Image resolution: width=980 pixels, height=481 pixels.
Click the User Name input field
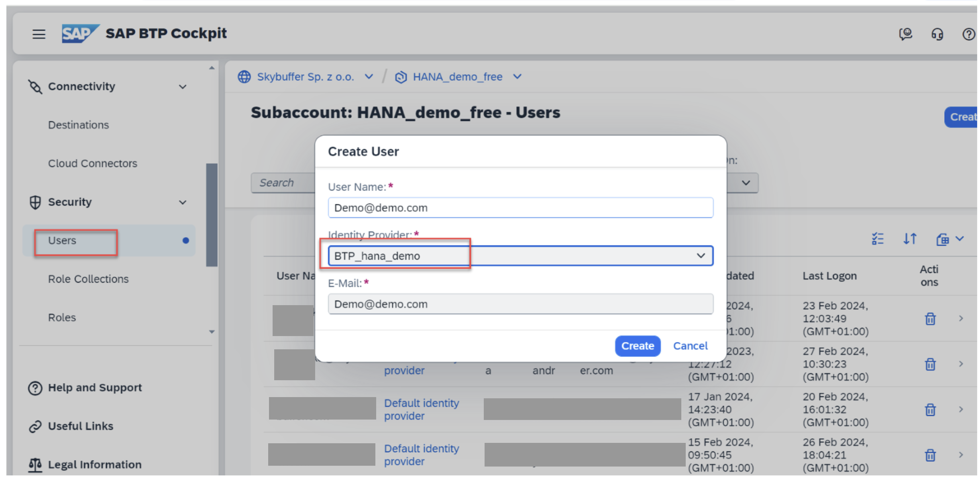coord(520,208)
